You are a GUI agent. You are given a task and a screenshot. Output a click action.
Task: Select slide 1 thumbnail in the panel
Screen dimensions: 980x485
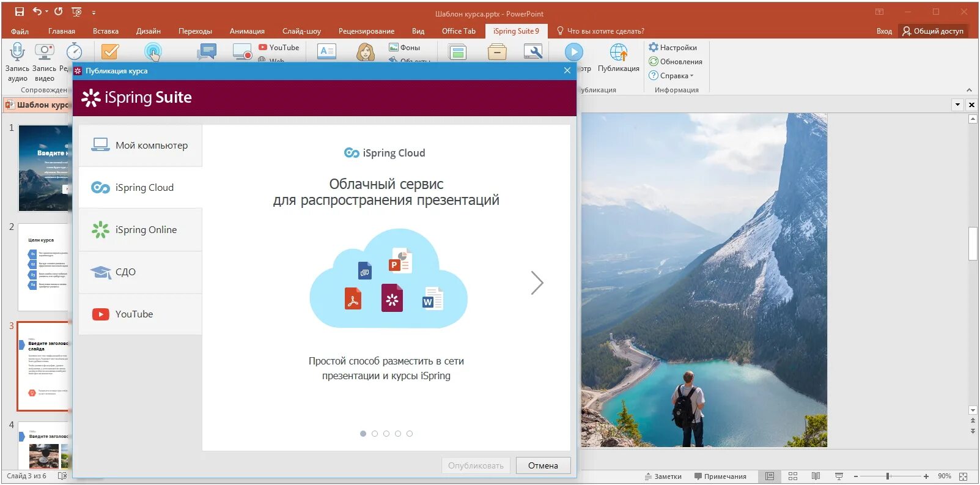point(44,168)
